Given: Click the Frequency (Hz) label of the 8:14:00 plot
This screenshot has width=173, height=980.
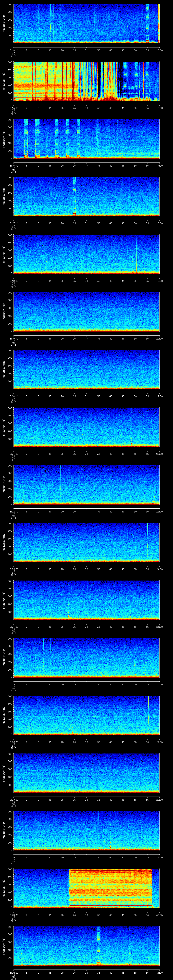Looking at the screenshot, I should (4, 24).
